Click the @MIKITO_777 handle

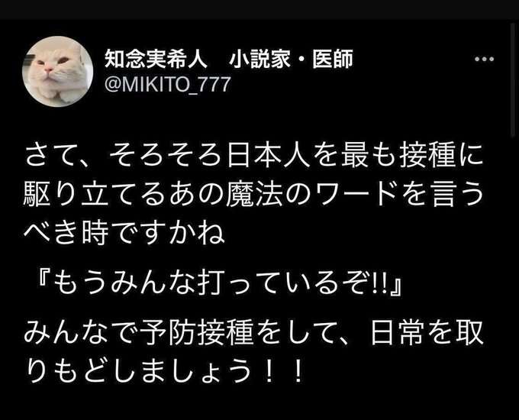point(167,85)
